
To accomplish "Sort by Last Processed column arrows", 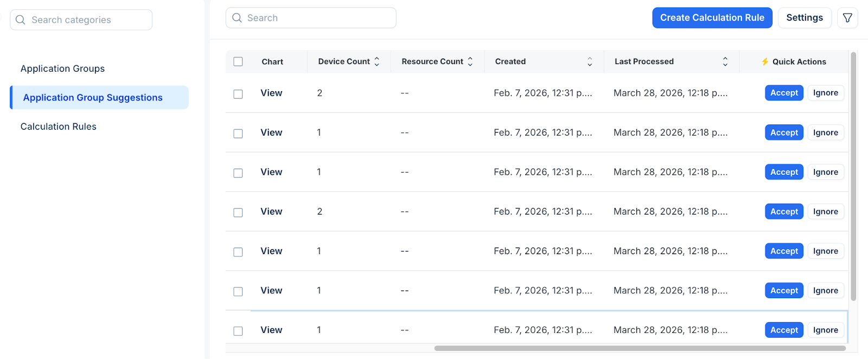I will pos(725,62).
